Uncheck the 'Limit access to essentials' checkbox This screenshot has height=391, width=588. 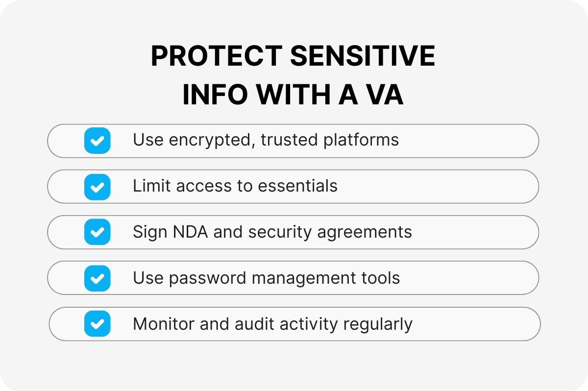tap(97, 187)
